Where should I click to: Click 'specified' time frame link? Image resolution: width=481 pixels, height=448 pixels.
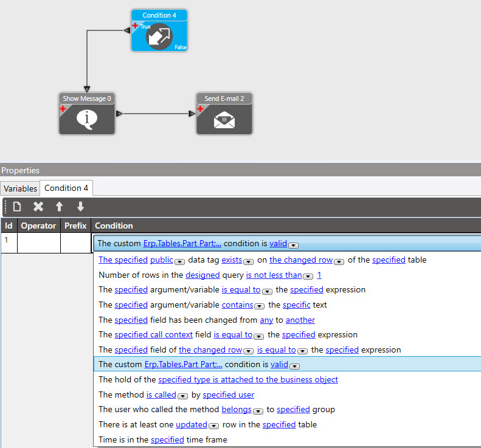pyautogui.click(x=167, y=439)
